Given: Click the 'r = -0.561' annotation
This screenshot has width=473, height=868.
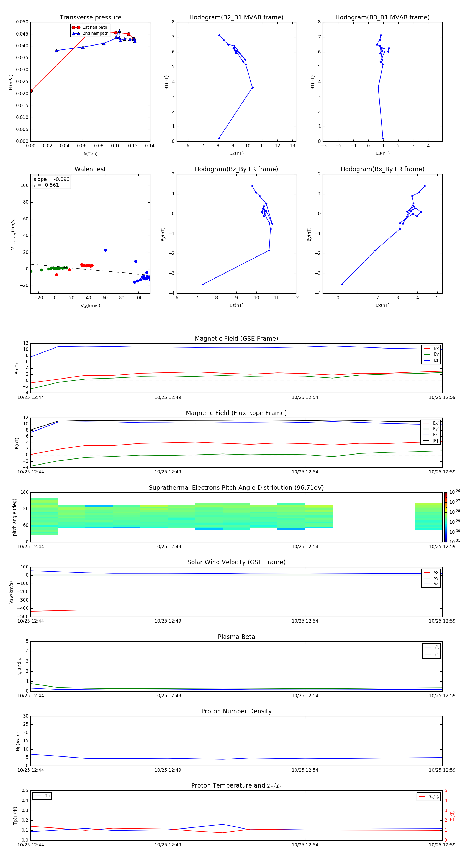Looking at the screenshot, I should click(x=46, y=185).
